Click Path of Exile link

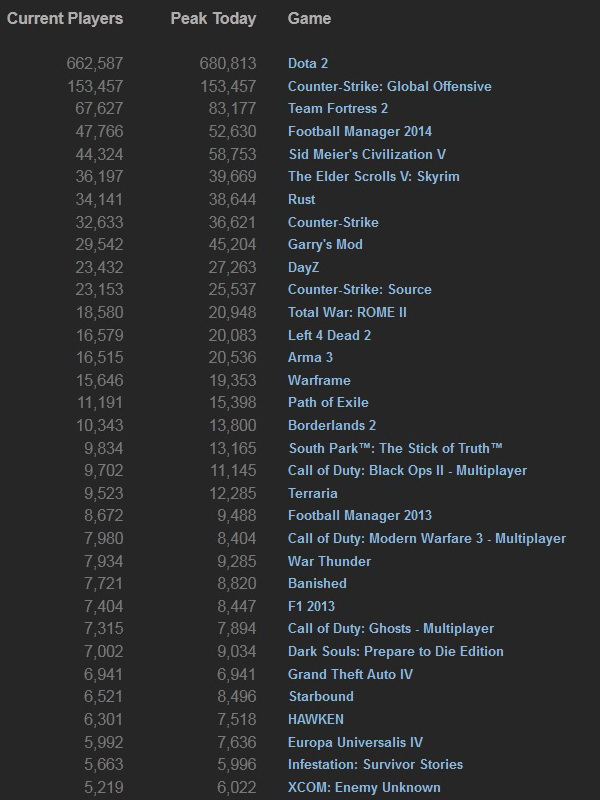click(328, 402)
